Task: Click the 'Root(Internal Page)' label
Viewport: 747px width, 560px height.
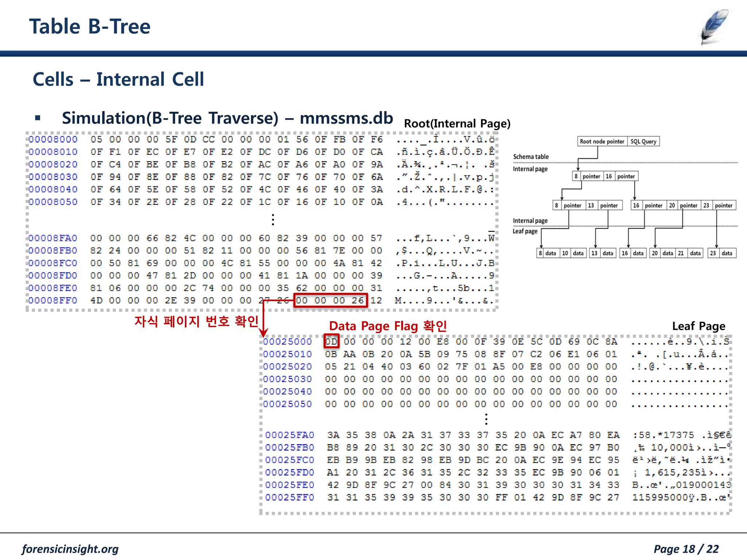Action: click(x=457, y=124)
